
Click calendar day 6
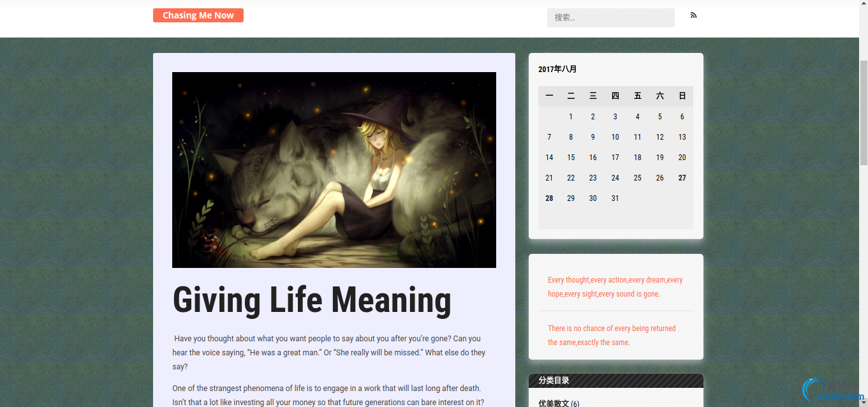click(682, 117)
